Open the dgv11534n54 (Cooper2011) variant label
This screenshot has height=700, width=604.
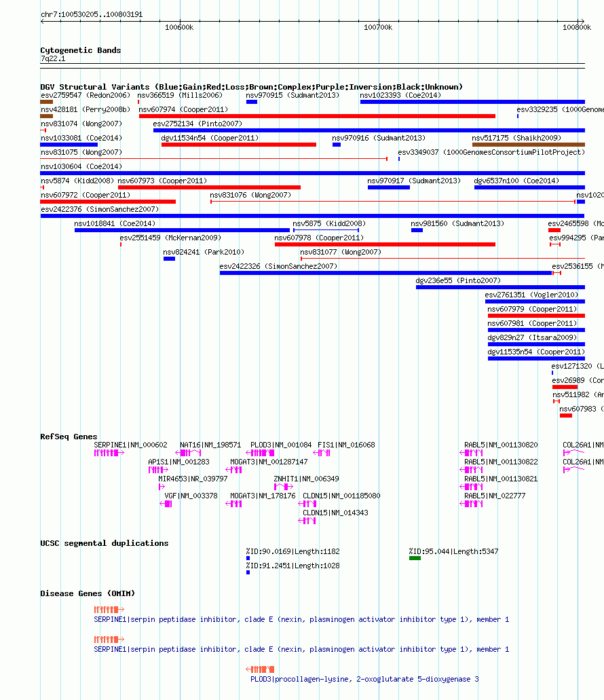click(x=210, y=138)
